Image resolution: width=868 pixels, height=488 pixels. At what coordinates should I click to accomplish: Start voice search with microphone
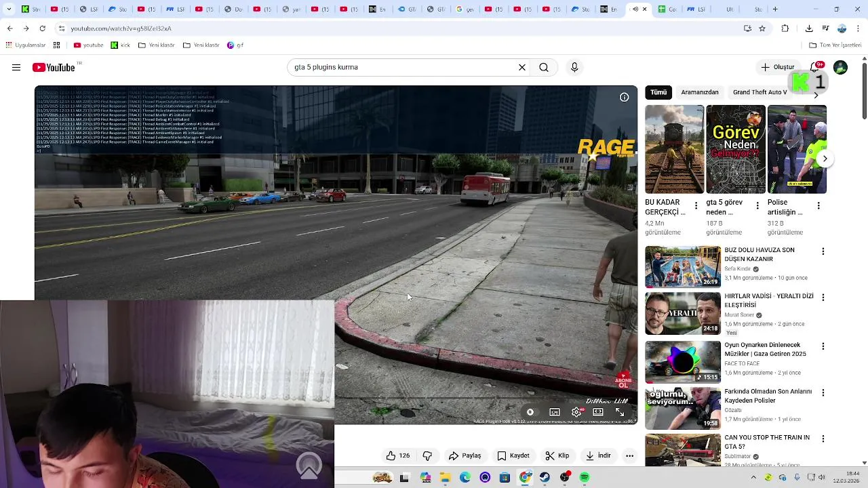pos(574,67)
